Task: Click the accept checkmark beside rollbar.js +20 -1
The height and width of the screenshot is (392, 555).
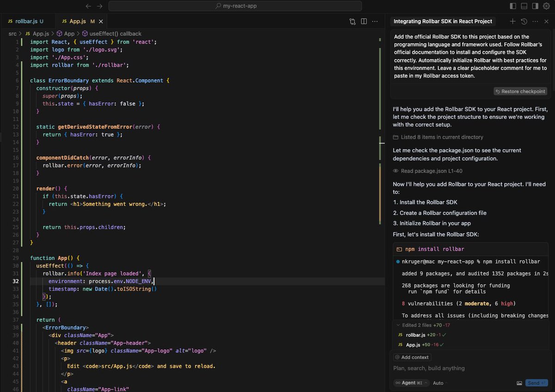Action: coord(443,335)
